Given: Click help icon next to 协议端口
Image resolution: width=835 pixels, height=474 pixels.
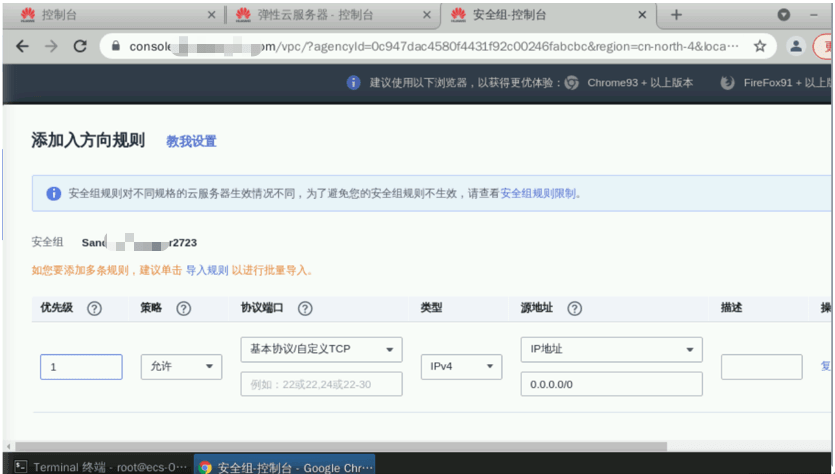Looking at the screenshot, I should tap(305, 309).
